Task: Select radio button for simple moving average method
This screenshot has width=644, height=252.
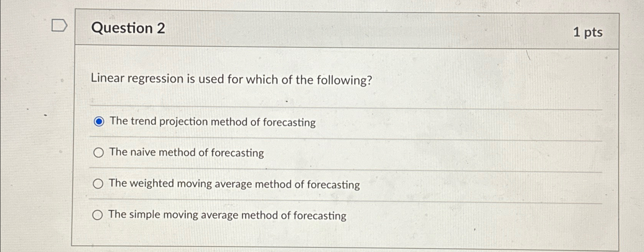Action: point(99,215)
